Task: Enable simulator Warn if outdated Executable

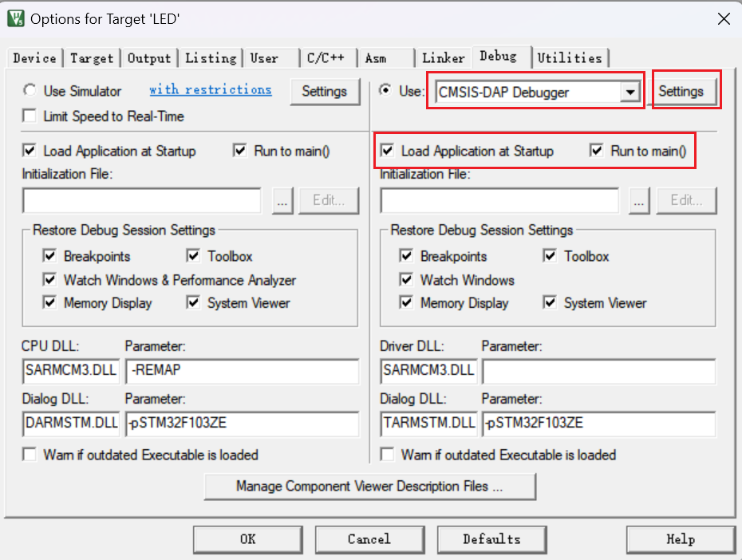Action: [x=30, y=455]
